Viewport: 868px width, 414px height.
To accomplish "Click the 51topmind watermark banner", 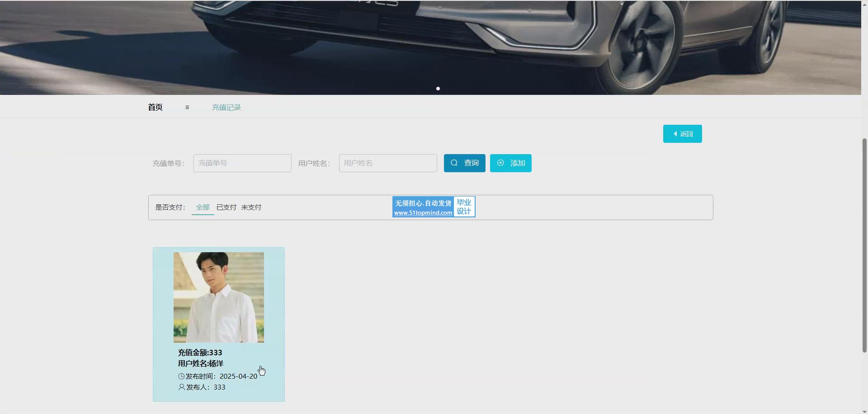I will coord(434,207).
